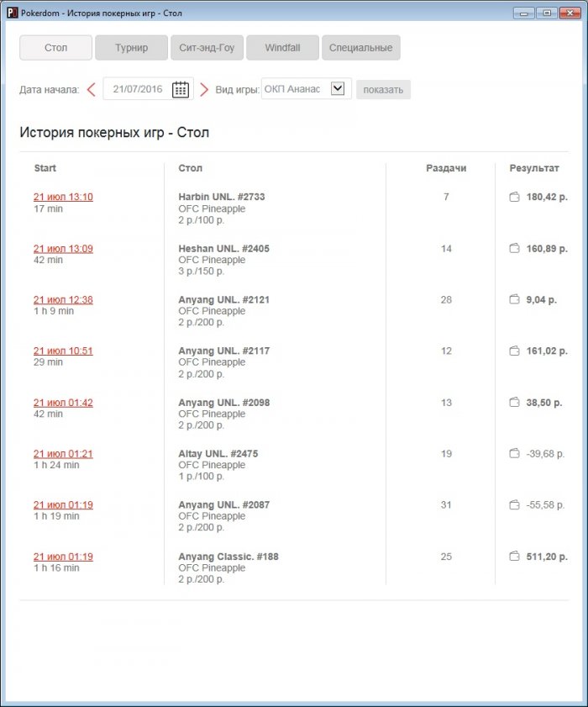Click the Раздачи column header
This screenshot has width=588, height=707.
(446, 168)
